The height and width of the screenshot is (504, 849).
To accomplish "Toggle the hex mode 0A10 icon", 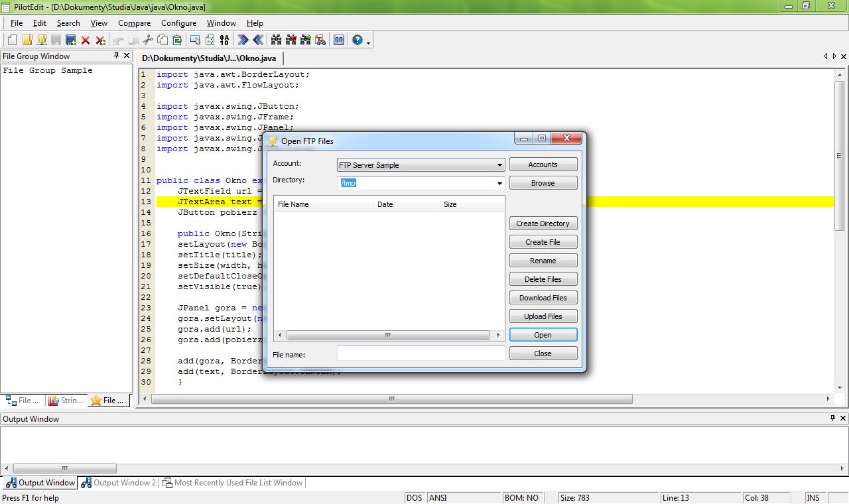I will click(224, 40).
